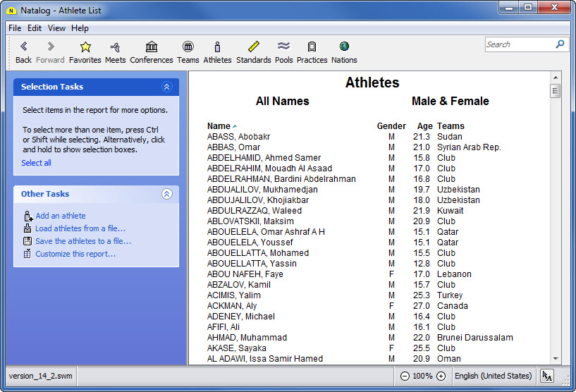576x392 pixels.
Task: Click the Back arrow button
Action: pos(23,47)
